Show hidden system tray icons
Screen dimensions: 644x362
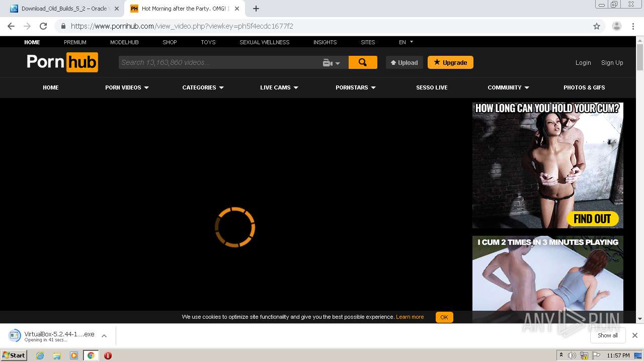click(x=561, y=355)
